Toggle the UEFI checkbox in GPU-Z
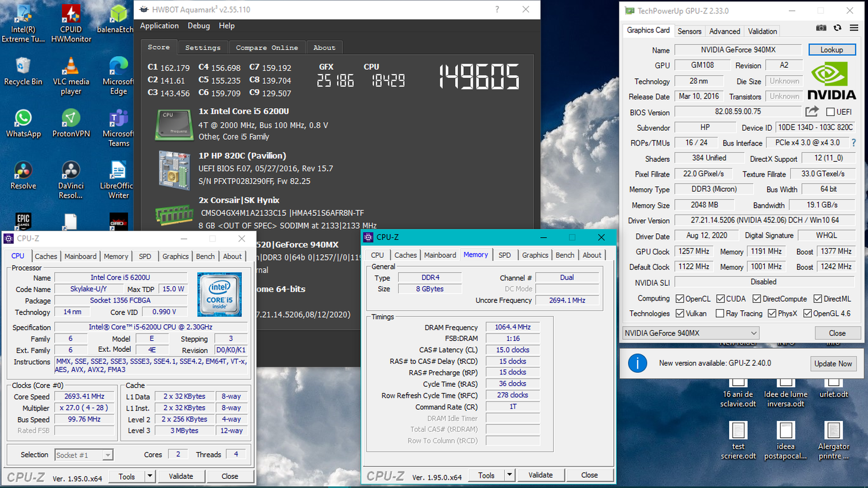The width and height of the screenshot is (868, 488). pyautogui.click(x=830, y=112)
